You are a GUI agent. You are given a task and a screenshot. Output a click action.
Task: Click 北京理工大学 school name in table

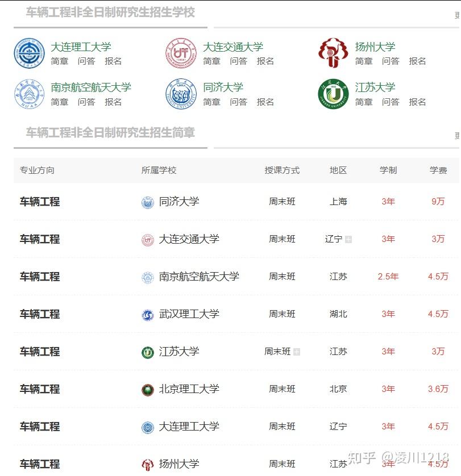pyautogui.click(x=189, y=389)
